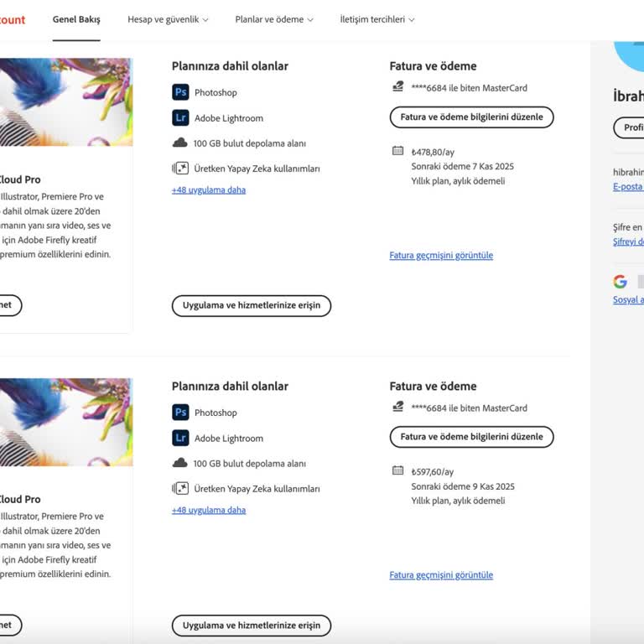Viewport: 644px width, 644px height.
Task: Click 'Yıllık plan, aylık ödemeli' in first plan
Action: (458, 181)
